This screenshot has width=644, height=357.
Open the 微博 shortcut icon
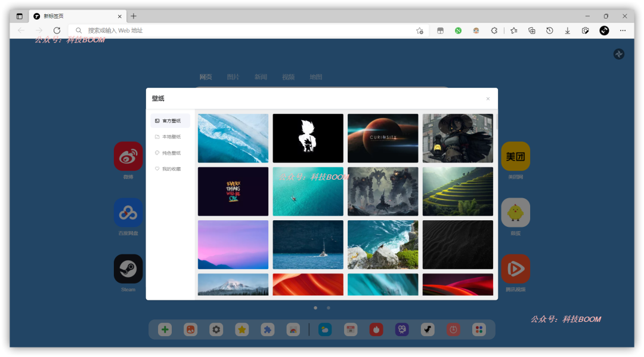tap(128, 156)
